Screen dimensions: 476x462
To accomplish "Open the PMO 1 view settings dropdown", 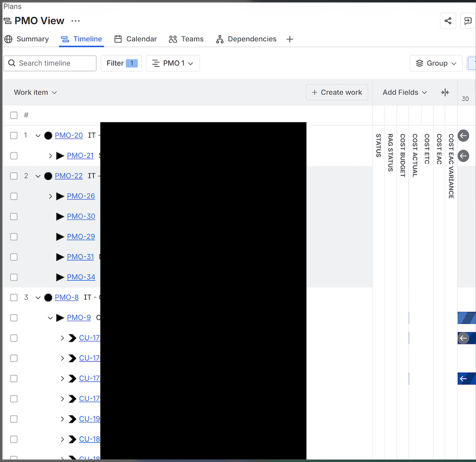I will coord(173,63).
